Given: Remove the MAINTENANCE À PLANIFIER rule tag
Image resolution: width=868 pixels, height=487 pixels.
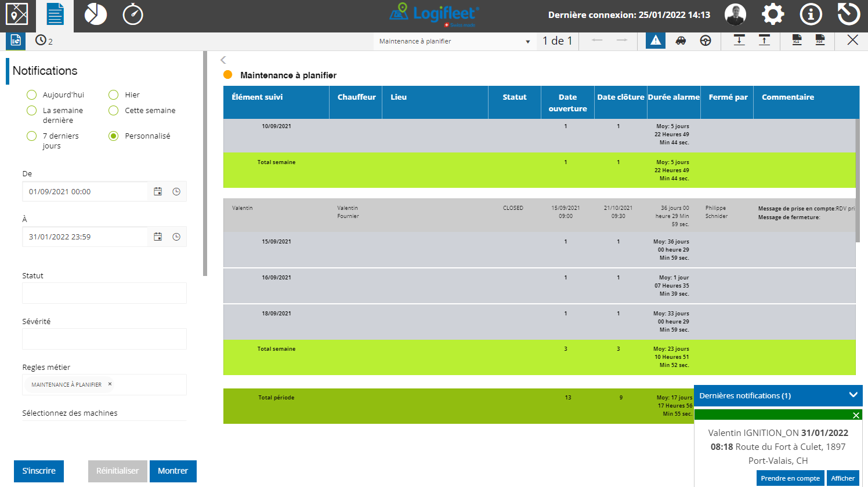Looking at the screenshot, I should pos(110,384).
